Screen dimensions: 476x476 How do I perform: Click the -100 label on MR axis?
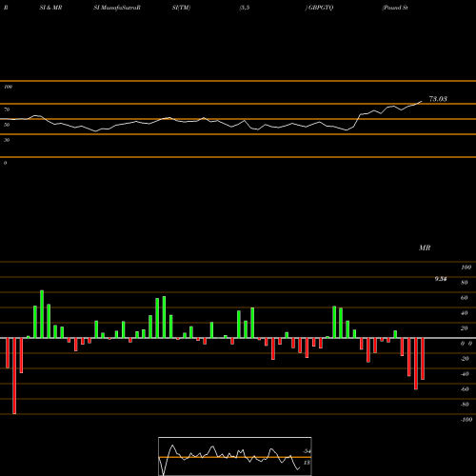pyautogui.click(x=466, y=420)
